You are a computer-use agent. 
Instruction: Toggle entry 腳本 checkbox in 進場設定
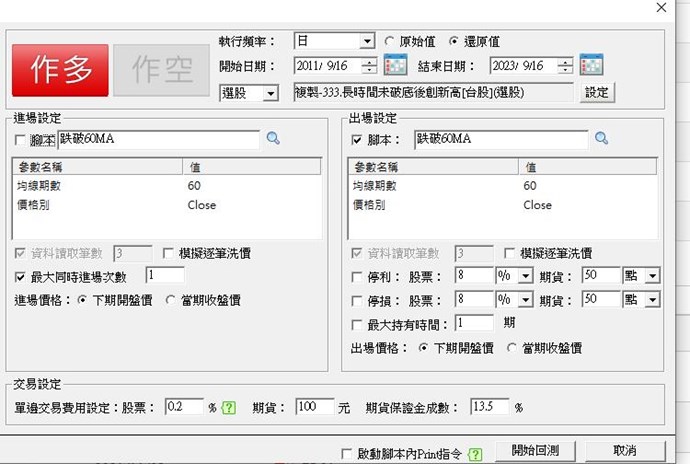[x=20, y=140]
